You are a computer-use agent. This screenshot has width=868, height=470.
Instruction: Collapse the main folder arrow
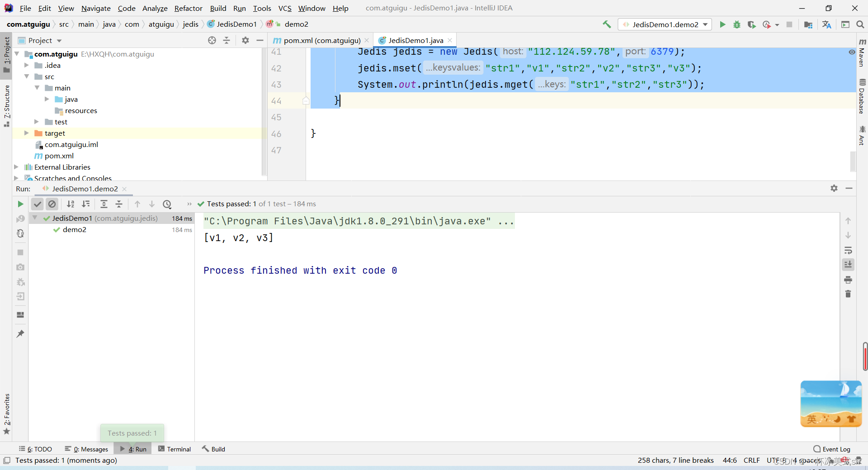pyautogui.click(x=37, y=88)
